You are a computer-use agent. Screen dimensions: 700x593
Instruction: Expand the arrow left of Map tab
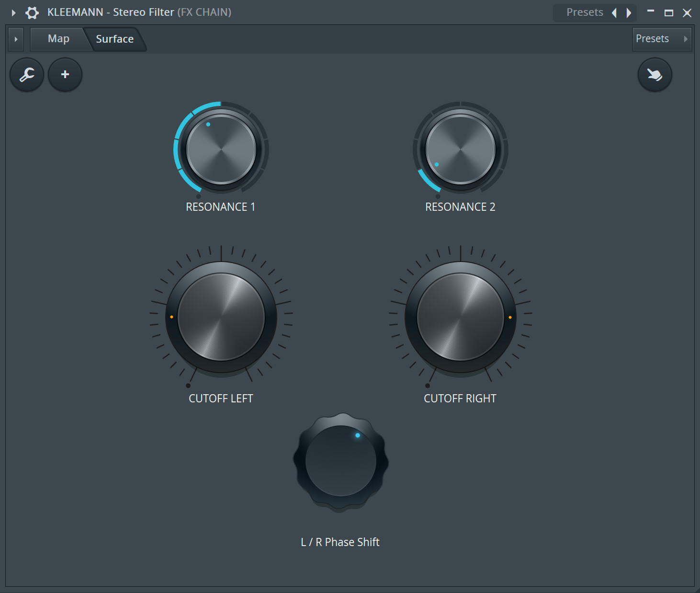(x=16, y=39)
